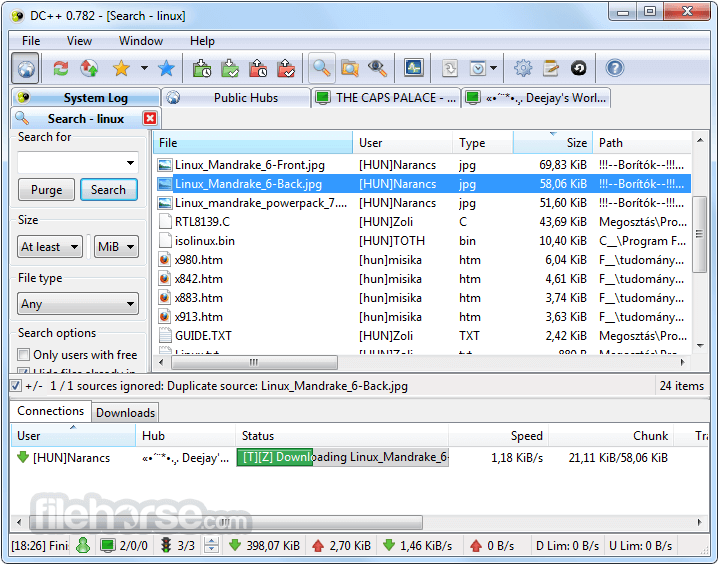Click the Recent windows clock icon

coord(478,69)
